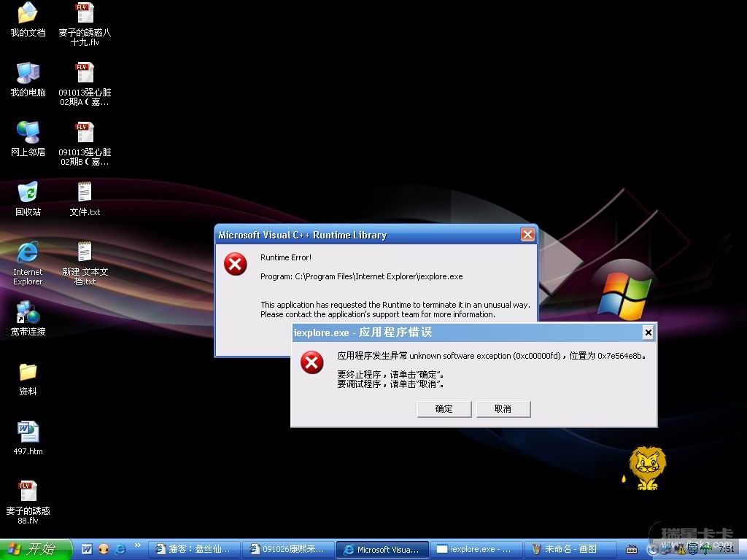The width and height of the screenshot is (747, 560).
Task: Open the 我的电脑 desktop icon
Action: [28, 79]
